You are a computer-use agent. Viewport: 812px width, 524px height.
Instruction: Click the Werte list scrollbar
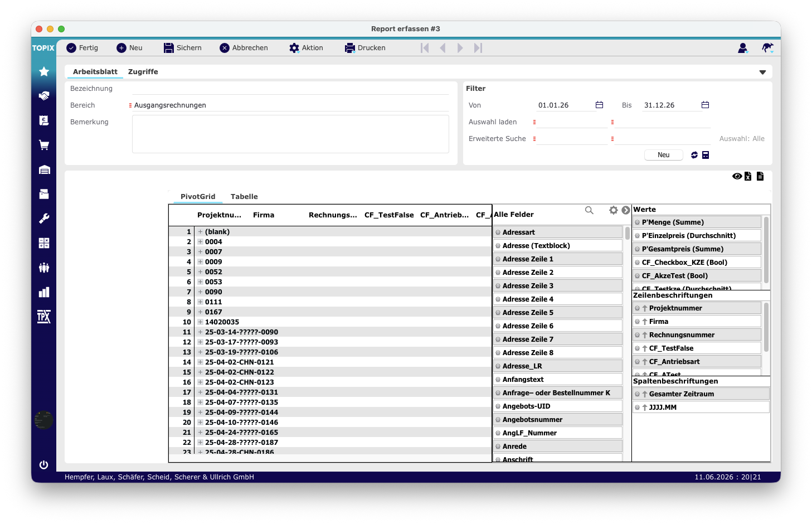pyautogui.click(x=766, y=250)
